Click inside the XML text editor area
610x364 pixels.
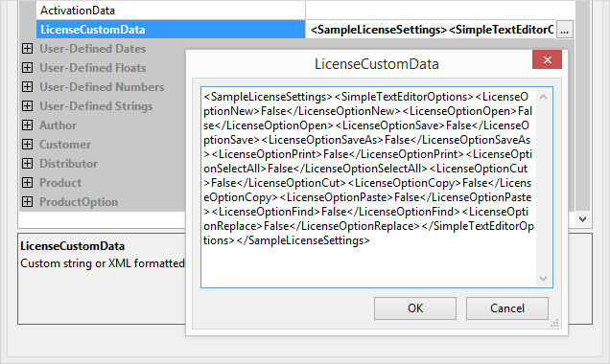click(x=369, y=187)
